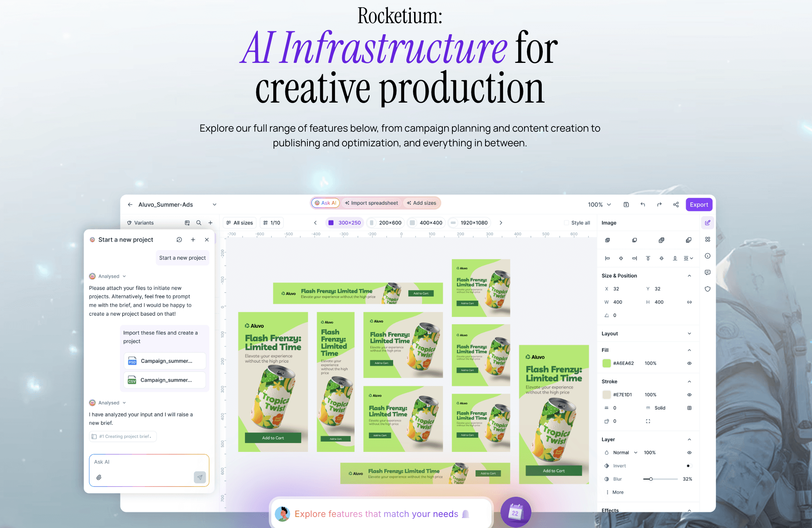Click the redo arrow icon
This screenshot has width=812, height=528.
point(659,204)
